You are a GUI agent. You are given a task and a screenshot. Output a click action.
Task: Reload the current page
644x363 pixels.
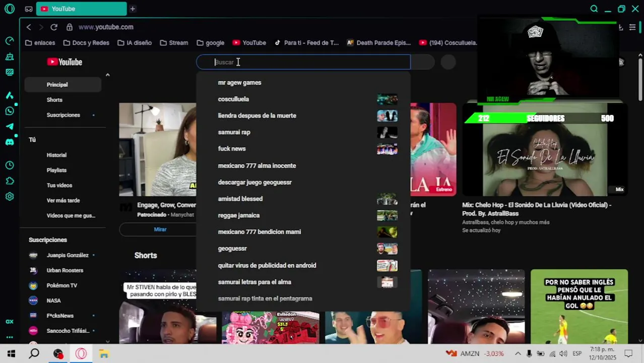point(54,27)
